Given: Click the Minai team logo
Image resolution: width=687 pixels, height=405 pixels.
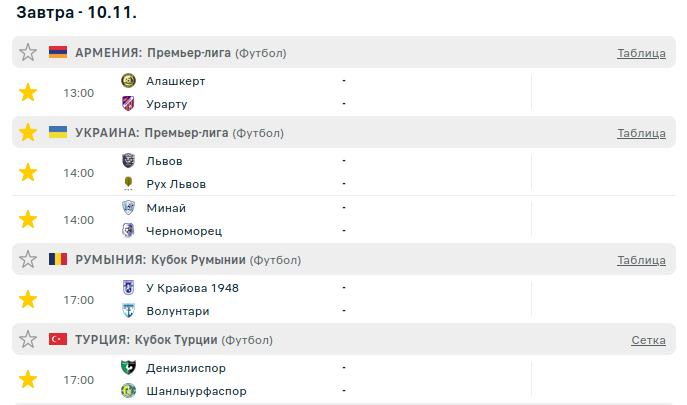Looking at the screenshot, I should 128,208.
